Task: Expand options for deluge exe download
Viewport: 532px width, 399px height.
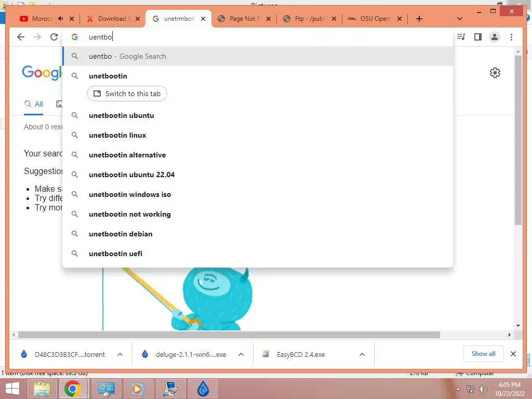Action: (241, 354)
